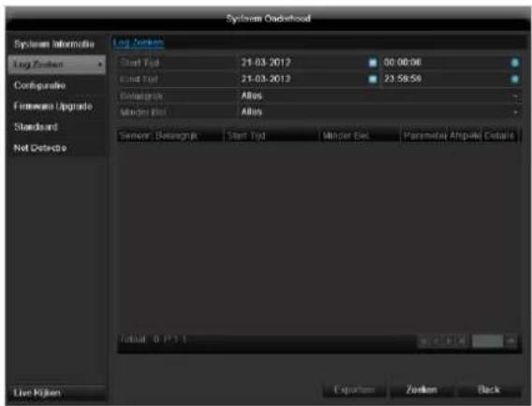Open Net Detectie in the sidebar
This screenshot has height=406, width=532.
[x=55, y=148]
